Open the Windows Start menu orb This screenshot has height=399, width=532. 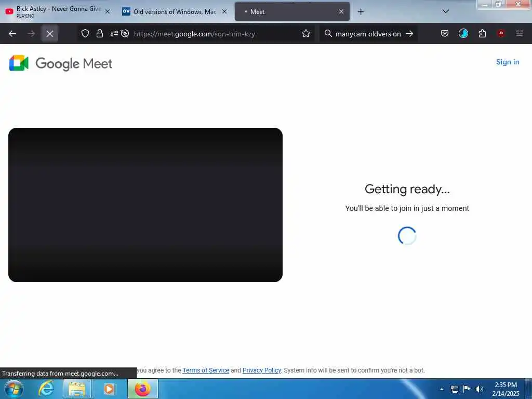[14, 389]
